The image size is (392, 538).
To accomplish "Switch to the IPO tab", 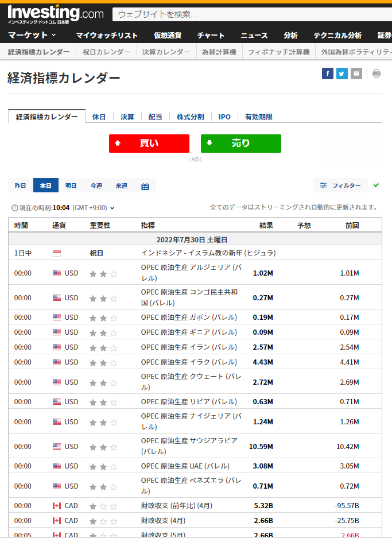I will pyautogui.click(x=224, y=117).
